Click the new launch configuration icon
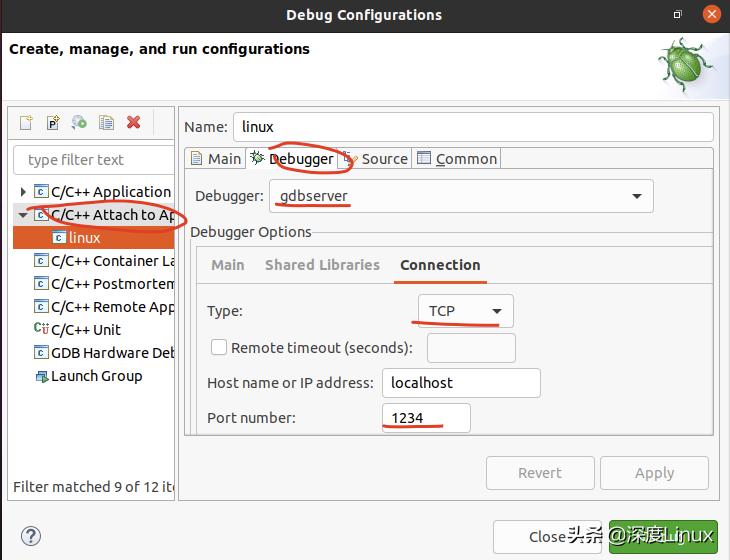Screen dimensions: 730x560 (x=27, y=123)
